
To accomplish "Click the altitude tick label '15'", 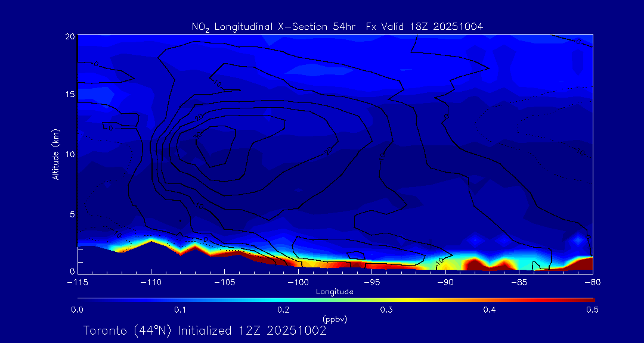I will (x=69, y=94).
